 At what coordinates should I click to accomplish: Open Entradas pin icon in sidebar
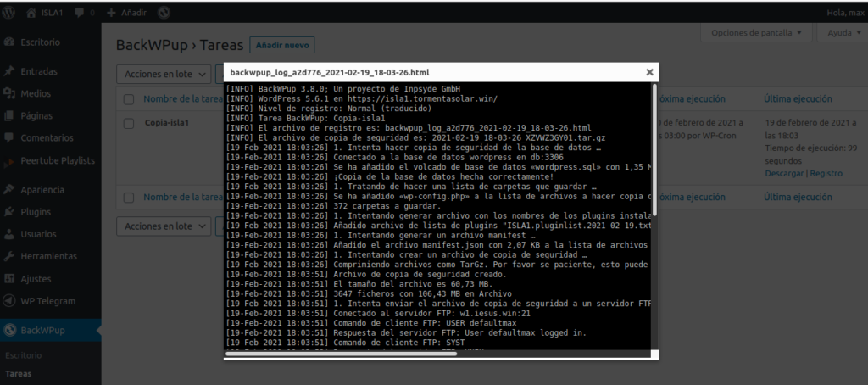pyautogui.click(x=8, y=71)
